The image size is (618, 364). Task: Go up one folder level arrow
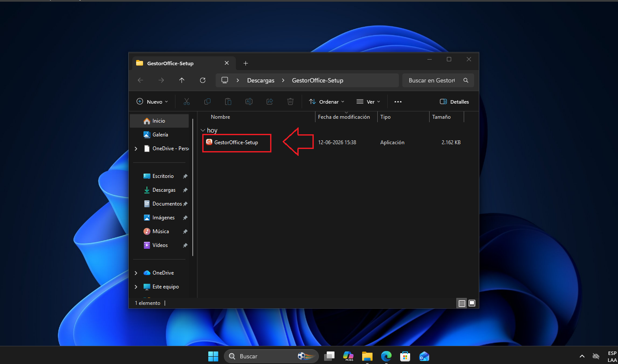click(182, 80)
